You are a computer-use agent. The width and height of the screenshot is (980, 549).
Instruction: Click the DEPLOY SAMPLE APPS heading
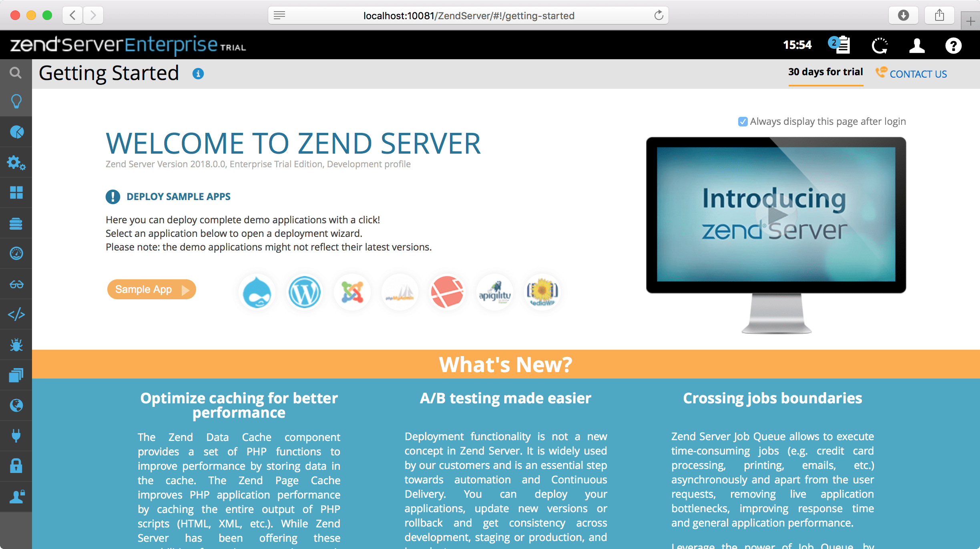click(x=179, y=196)
